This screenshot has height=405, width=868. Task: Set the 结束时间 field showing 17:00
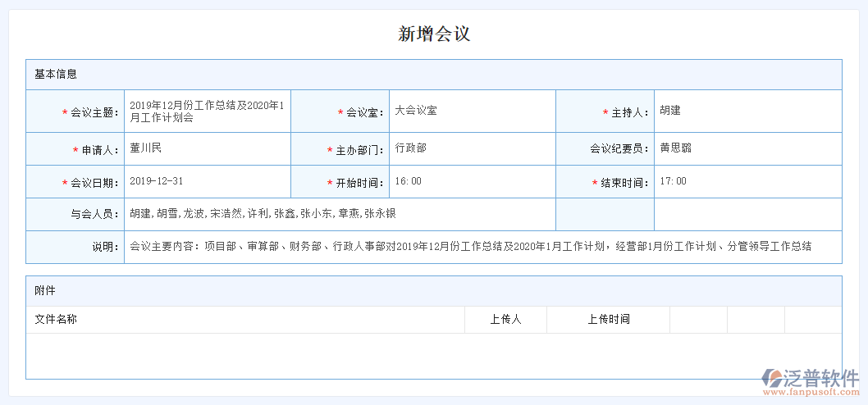(747, 181)
